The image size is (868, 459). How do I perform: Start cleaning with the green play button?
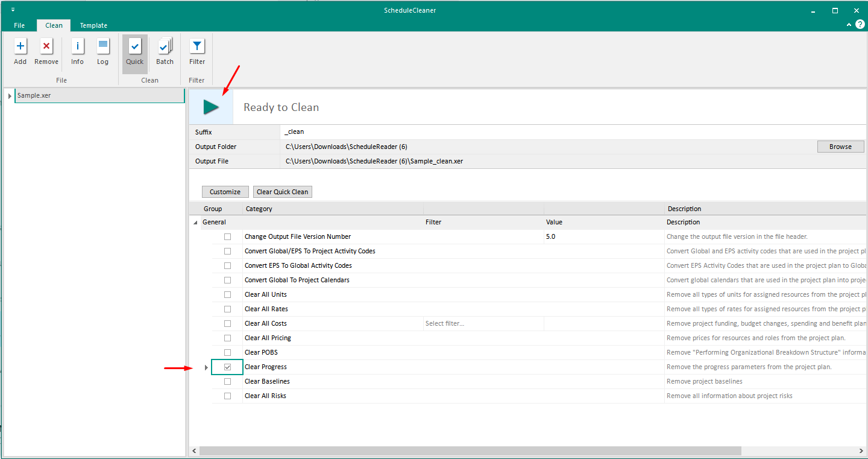click(211, 107)
